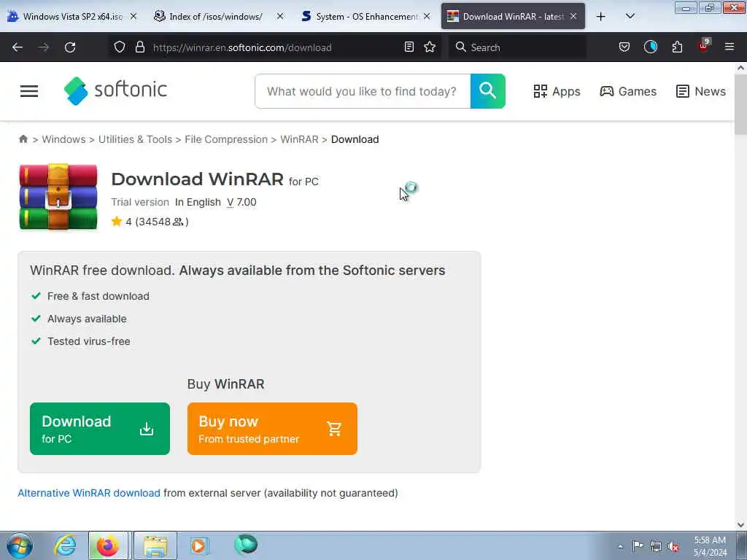This screenshot has width=747, height=560.
Task: Open the WinRAR breadcrumb link
Action: click(299, 139)
